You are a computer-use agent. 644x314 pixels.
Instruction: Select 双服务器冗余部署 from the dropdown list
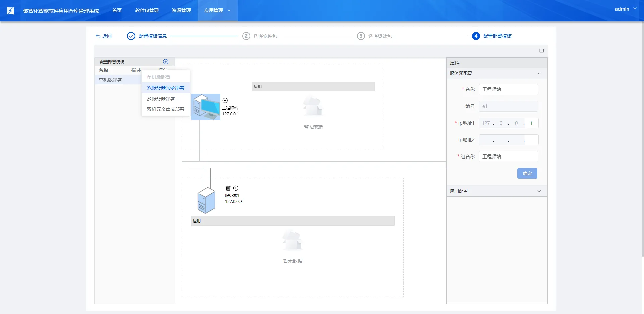(165, 88)
